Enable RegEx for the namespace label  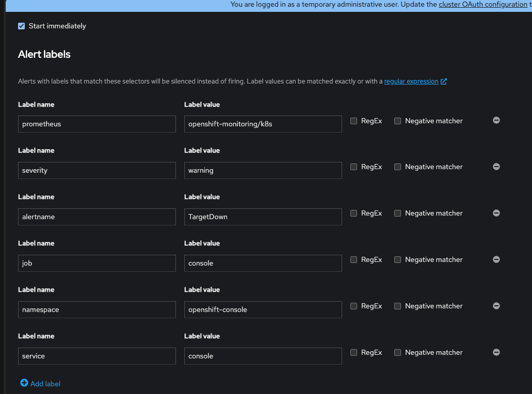[x=353, y=306]
